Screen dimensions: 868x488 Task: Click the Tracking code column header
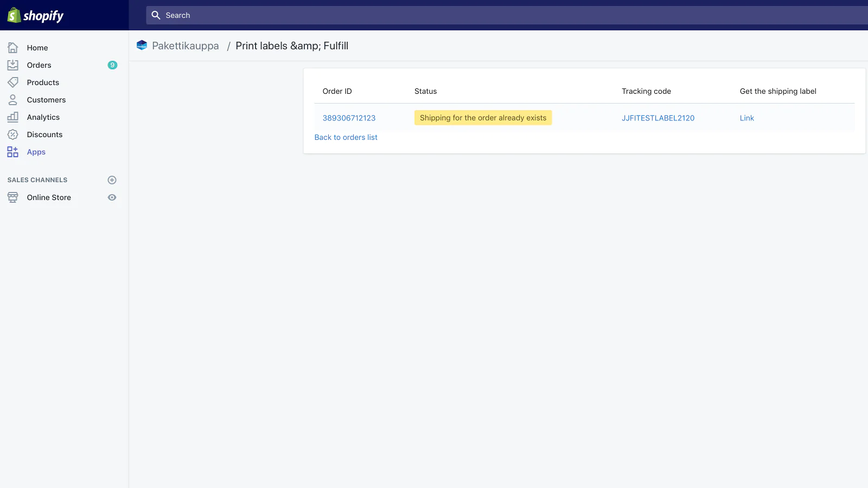(x=646, y=91)
